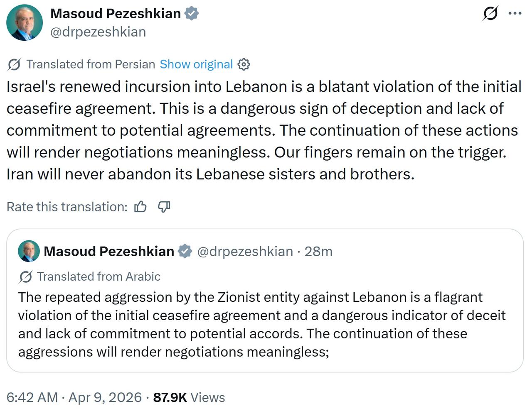Click verified badge in the quoted post

pos(185,251)
